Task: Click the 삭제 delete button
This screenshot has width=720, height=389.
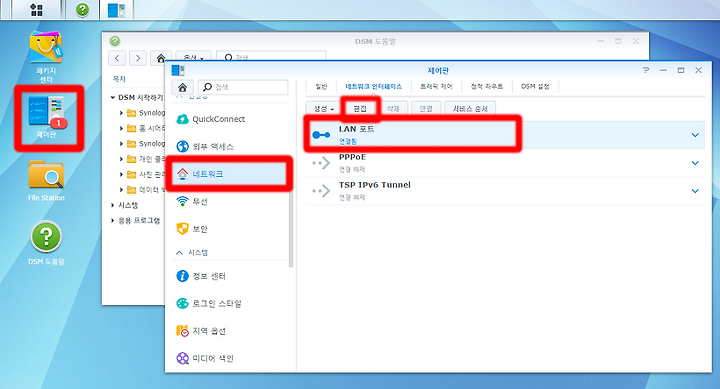Action: point(393,109)
